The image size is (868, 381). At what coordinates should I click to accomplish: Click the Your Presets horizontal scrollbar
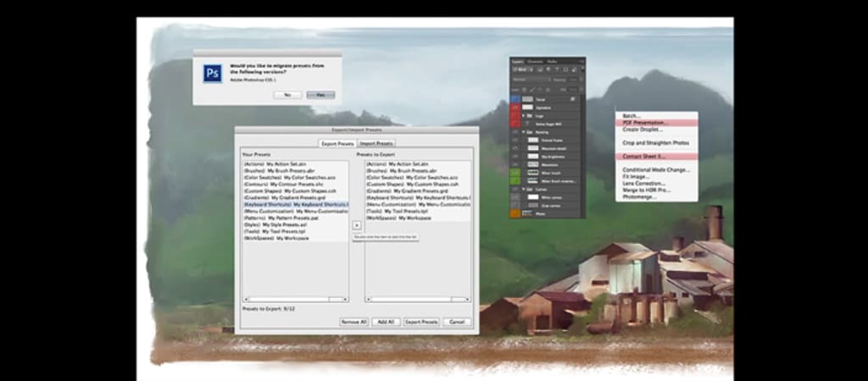[x=294, y=299]
